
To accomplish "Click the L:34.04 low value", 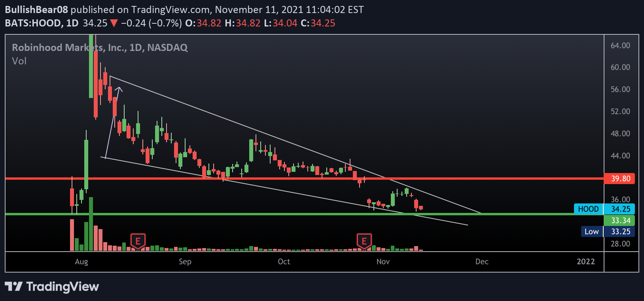I will point(280,23).
